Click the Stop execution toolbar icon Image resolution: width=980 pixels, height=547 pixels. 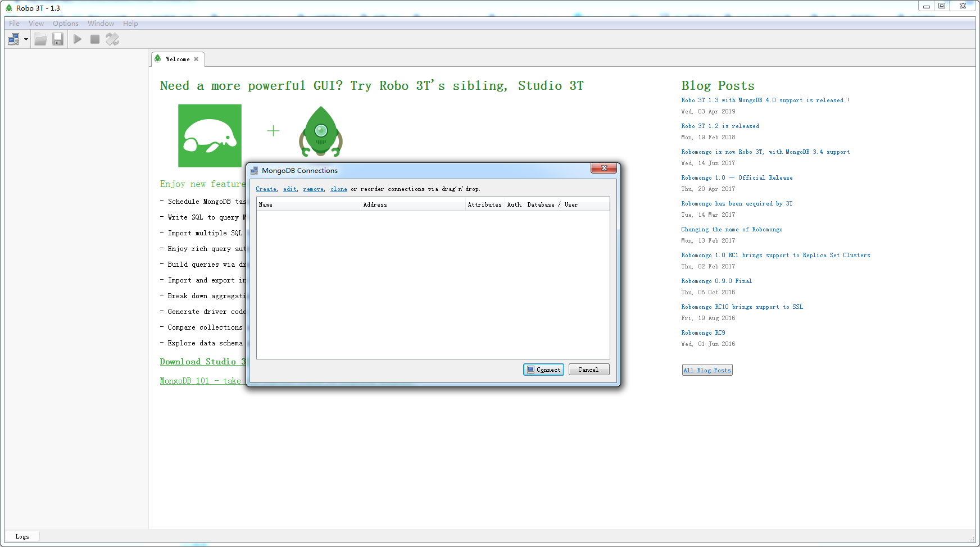(94, 39)
